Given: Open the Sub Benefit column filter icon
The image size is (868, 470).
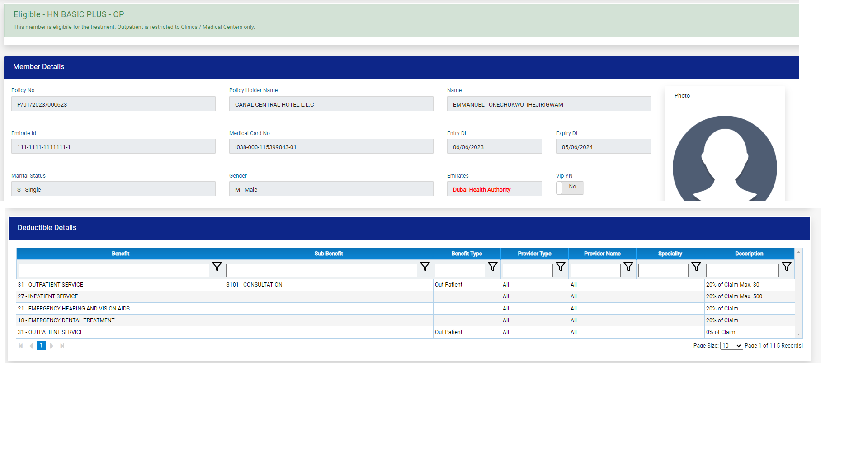Looking at the screenshot, I should point(425,267).
